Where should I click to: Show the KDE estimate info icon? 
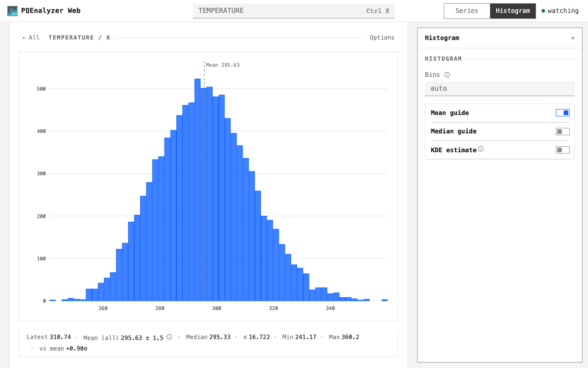(x=481, y=149)
